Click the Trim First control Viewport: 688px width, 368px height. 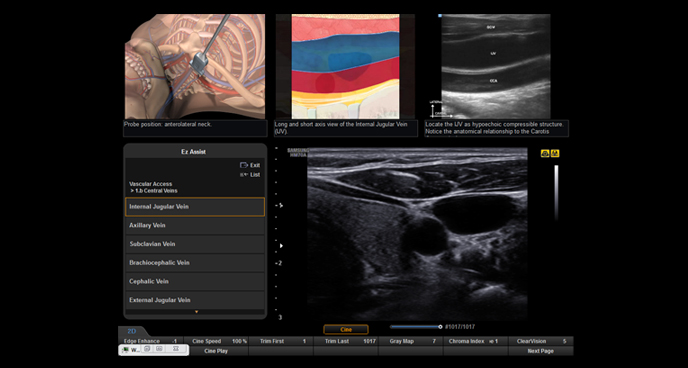281,341
